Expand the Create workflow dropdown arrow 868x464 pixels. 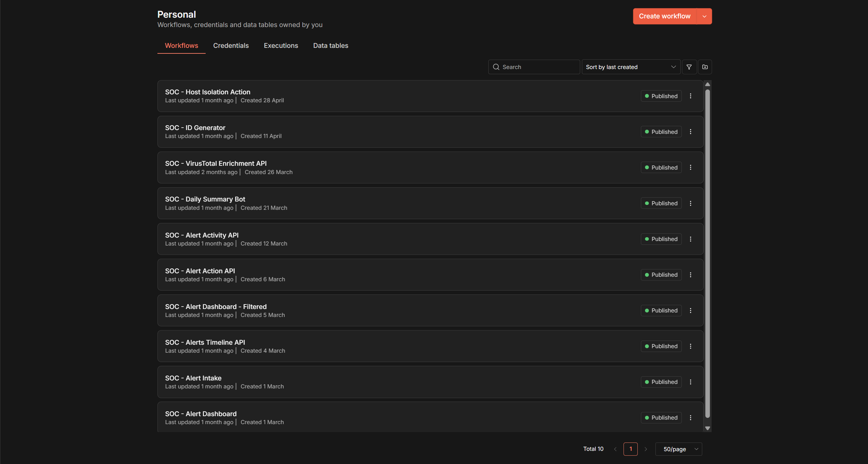(704, 16)
